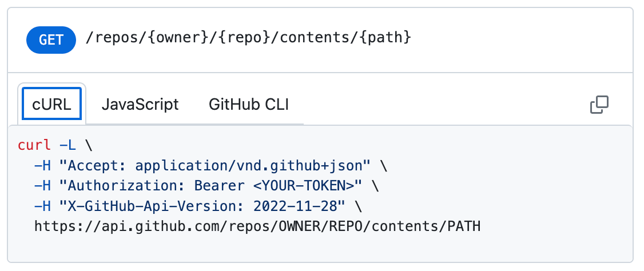The width and height of the screenshot is (644, 271).
Task: Click the red curl keyword
Action: (34, 145)
